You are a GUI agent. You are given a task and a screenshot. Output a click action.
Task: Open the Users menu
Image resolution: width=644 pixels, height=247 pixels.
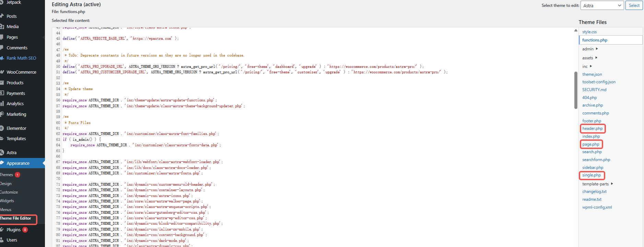coord(12,240)
